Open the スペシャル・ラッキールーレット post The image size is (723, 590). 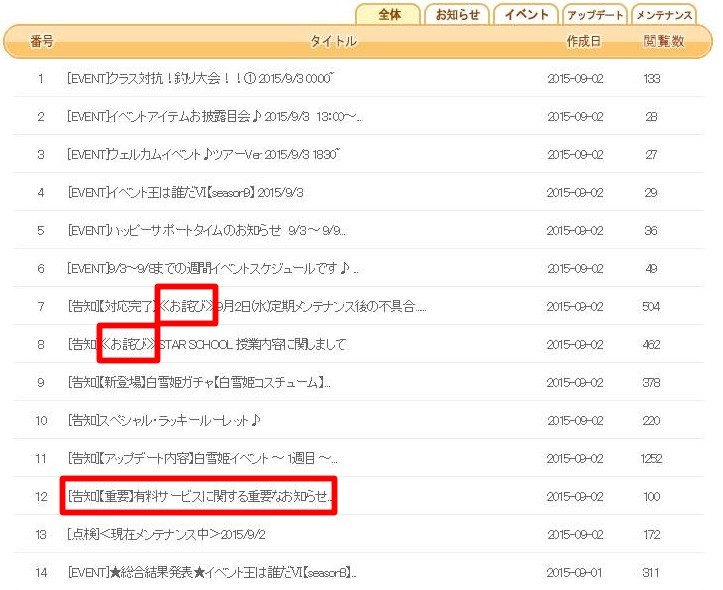[x=164, y=421]
